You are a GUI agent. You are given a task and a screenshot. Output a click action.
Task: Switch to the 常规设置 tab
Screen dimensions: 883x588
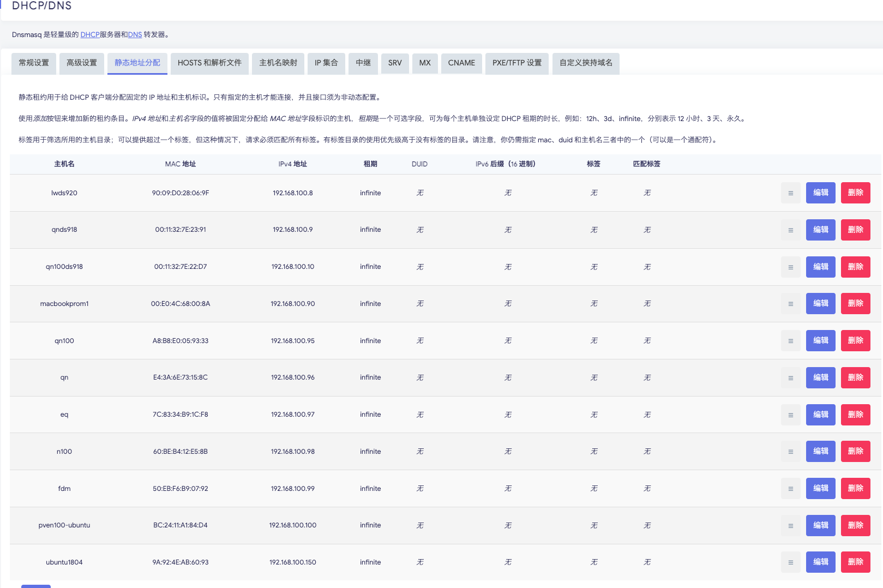pyautogui.click(x=34, y=63)
